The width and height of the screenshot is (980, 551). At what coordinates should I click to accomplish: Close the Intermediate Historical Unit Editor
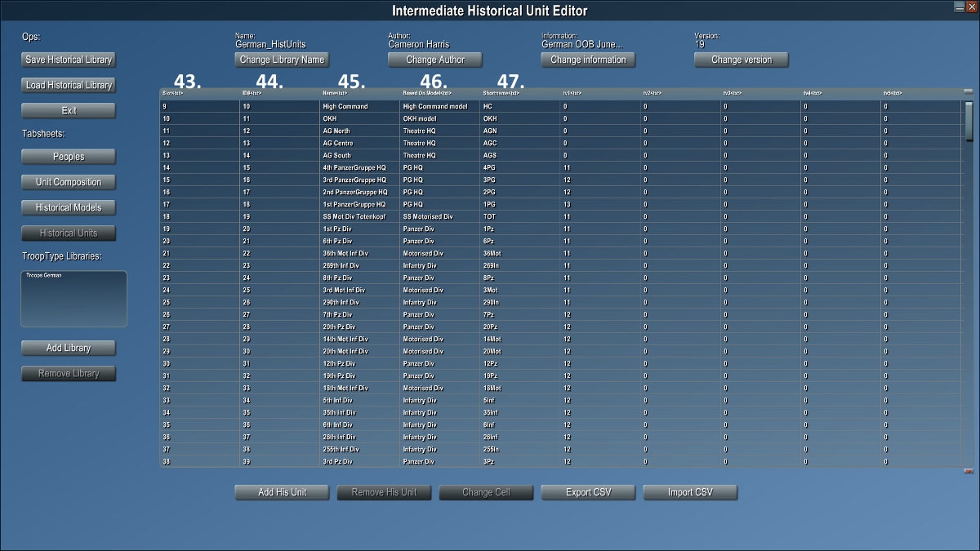971,6
